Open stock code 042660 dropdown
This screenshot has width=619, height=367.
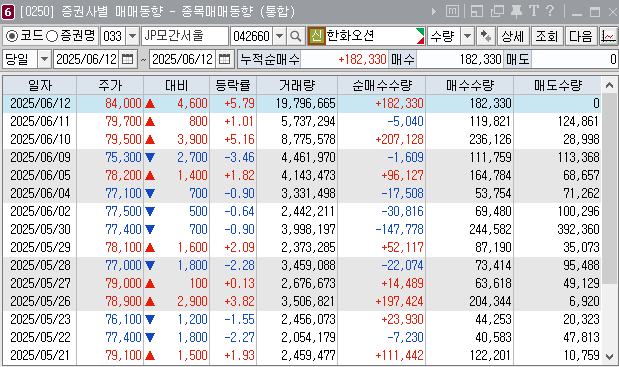tap(279, 36)
